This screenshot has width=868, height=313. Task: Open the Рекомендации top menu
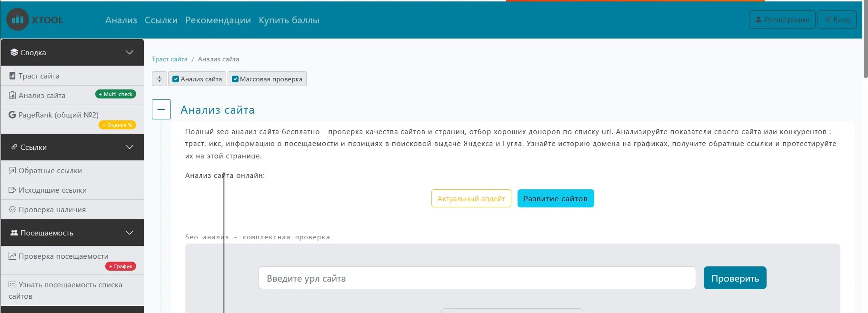coord(218,20)
